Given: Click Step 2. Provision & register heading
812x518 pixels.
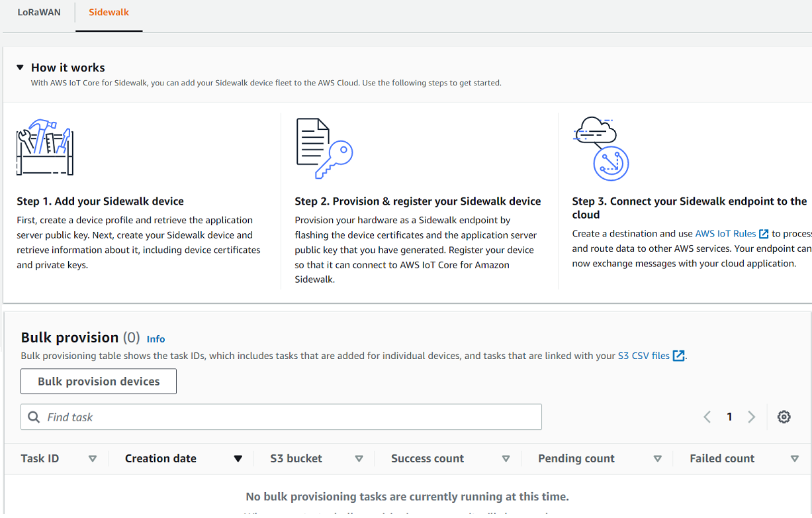Looking at the screenshot, I should pyautogui.click(x=418, y=201).
